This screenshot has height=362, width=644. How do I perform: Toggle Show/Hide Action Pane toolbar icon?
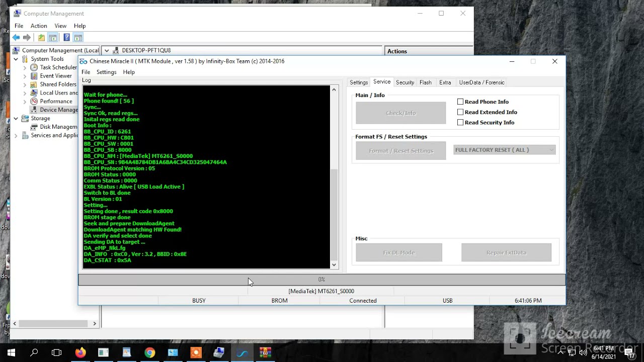[x=78, y=38]
